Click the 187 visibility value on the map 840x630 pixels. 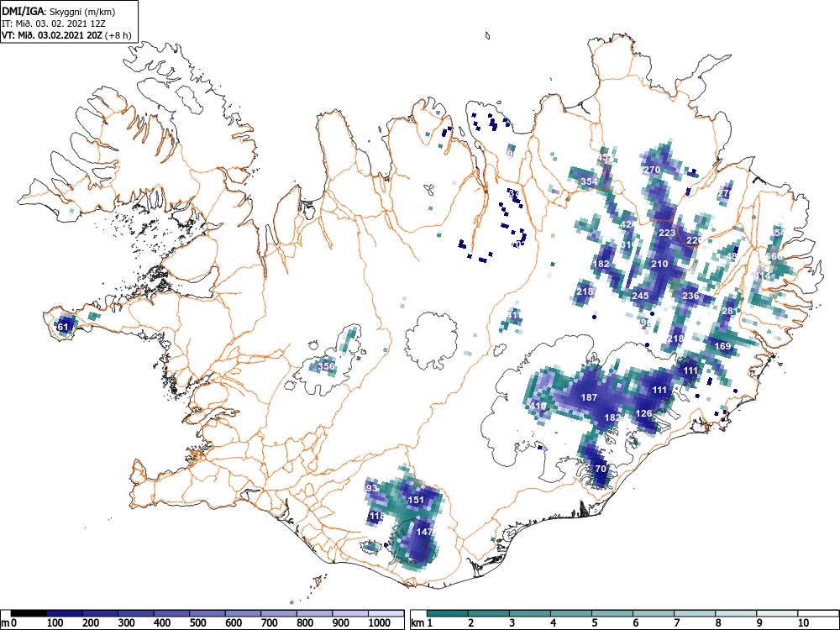tap(589, 397)
